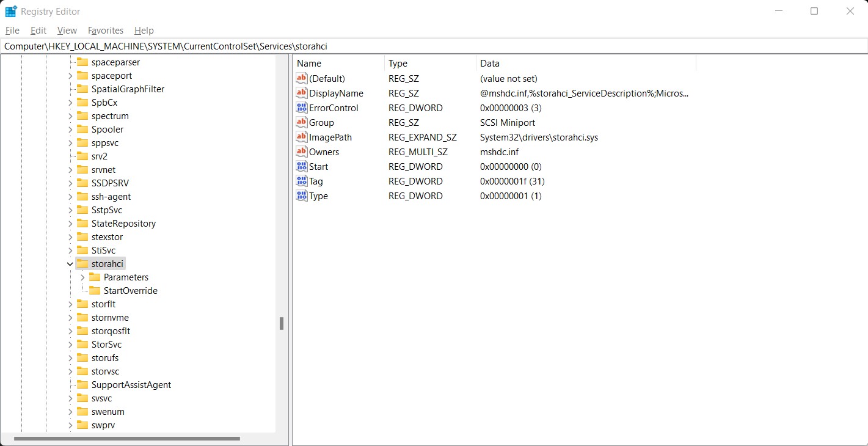
Task: Click the folder icon for StartOverride
Action: click(95, 291)
